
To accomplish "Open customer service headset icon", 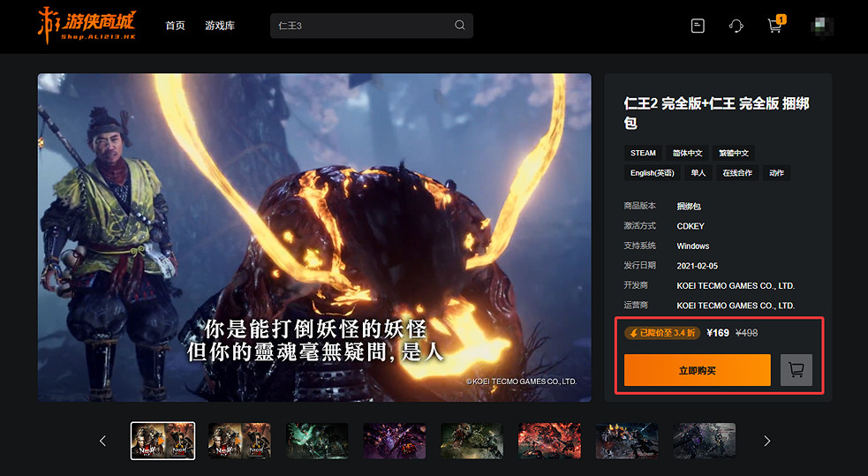I will pos(736,26).
